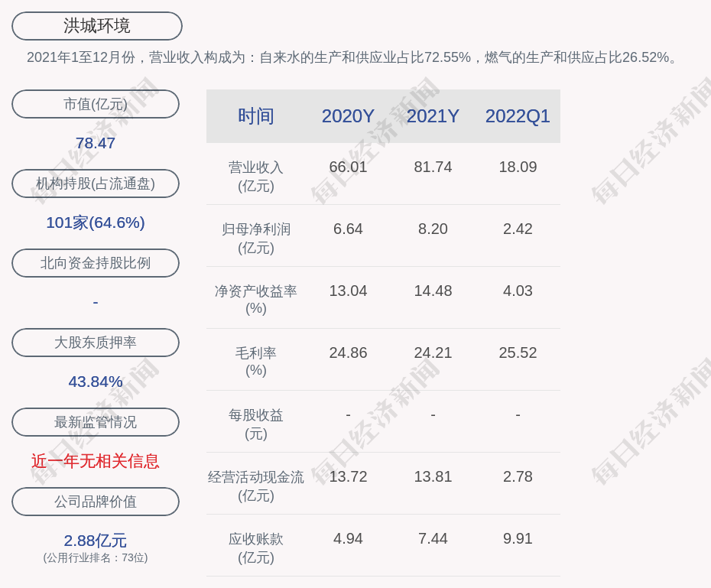The width and height of the screenshot is (711, 588).
Task: Select 2020Y revenue value 66.01
Action: coord(348,167)
